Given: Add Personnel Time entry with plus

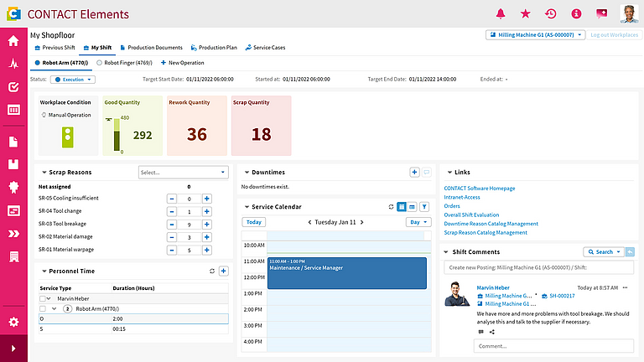Looking at the screenshot, I should click(x=223, y=271).
